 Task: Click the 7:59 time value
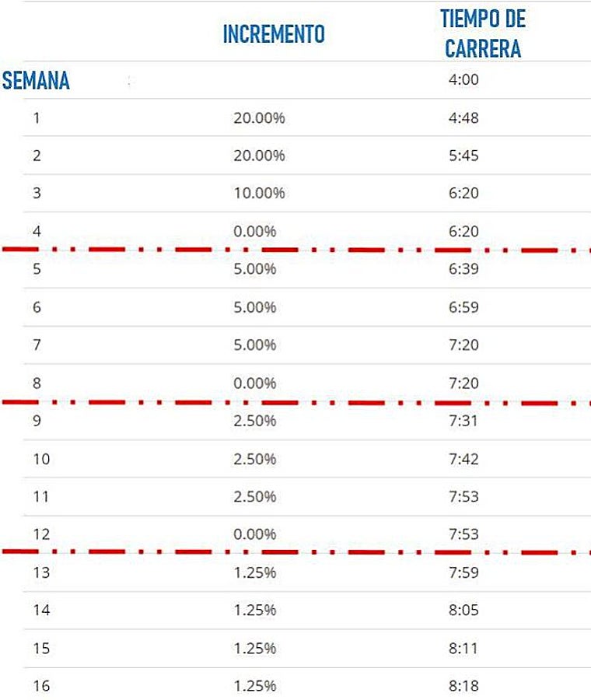[x=463, y=573]
